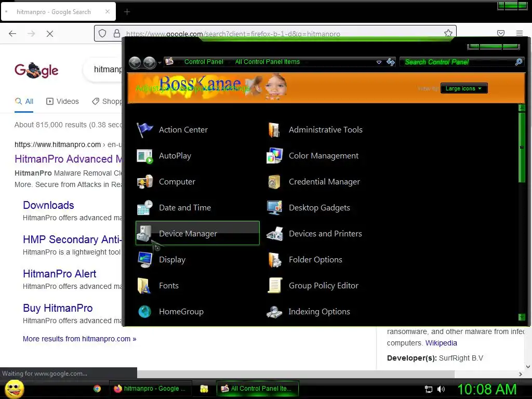532x399 pixels.
Task: Open the Firefox hamburger menu
Action: (519, 33)
